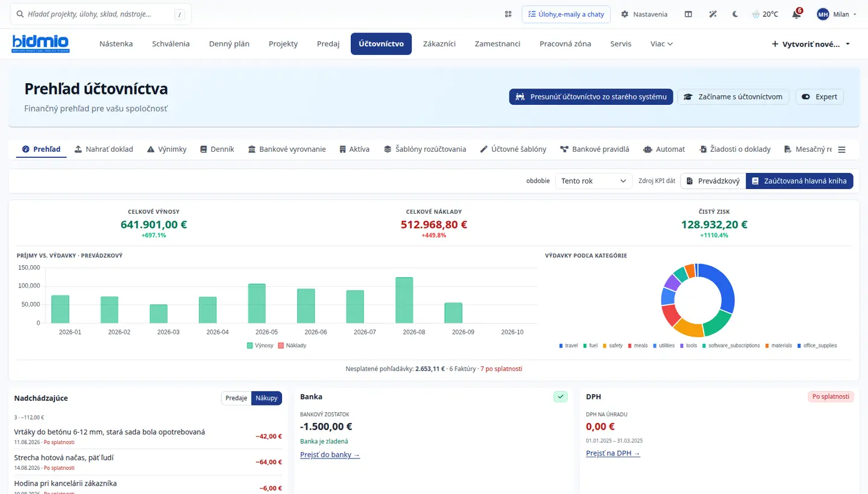Click the weather 20°C indicator
This screenshot has width=868, height=494.
tap(765, 14)
